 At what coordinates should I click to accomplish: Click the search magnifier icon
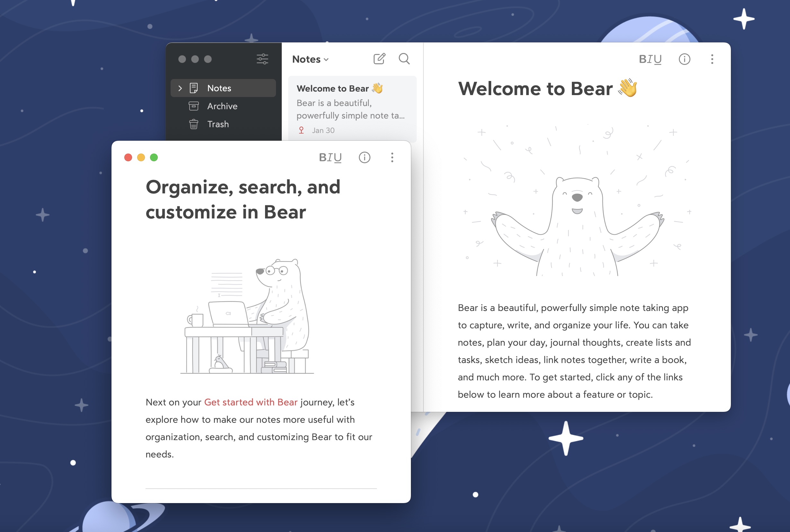(x=404, y=59)
